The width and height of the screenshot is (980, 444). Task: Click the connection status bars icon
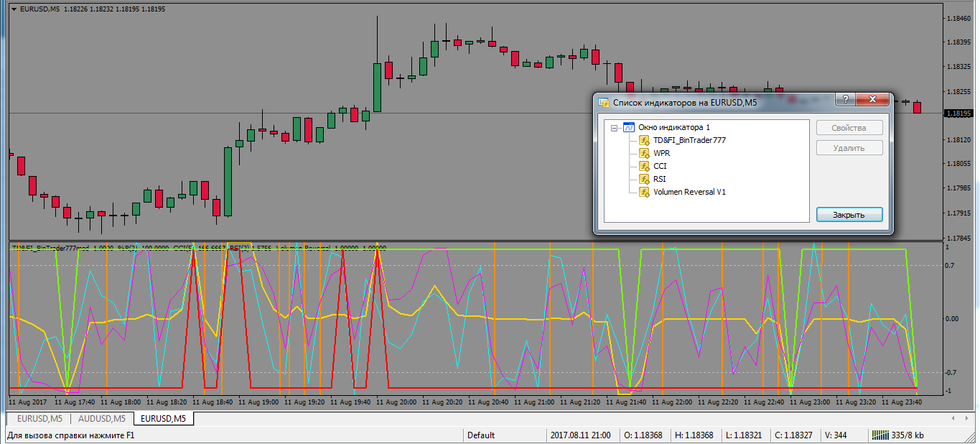pos(879,435)
